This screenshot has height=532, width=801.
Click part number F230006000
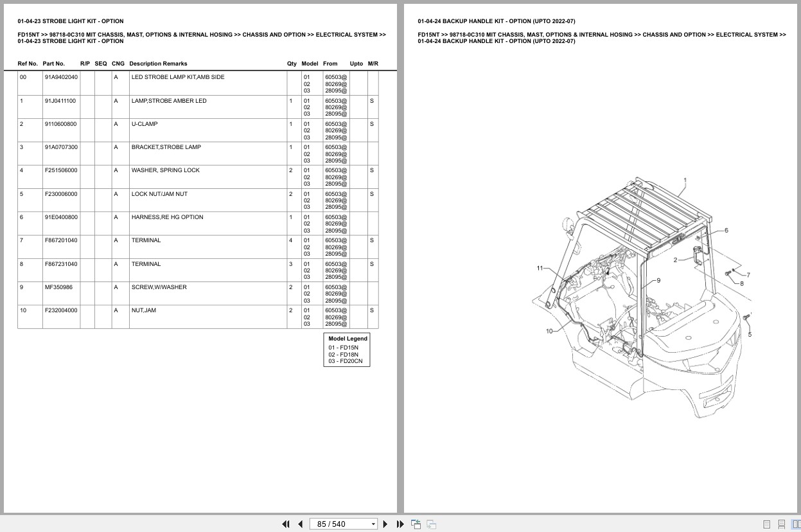(61, 194)
